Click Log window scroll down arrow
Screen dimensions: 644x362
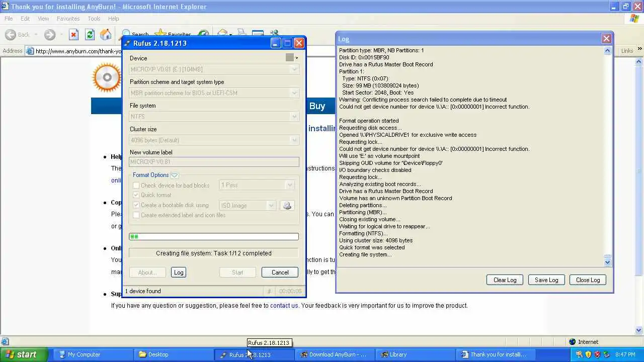click(607, 261)
